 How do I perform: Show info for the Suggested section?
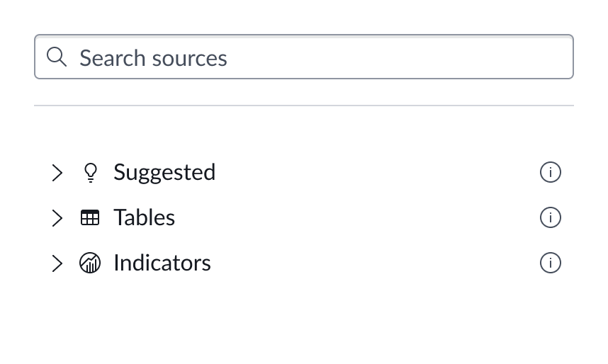(x=551, y=173)
